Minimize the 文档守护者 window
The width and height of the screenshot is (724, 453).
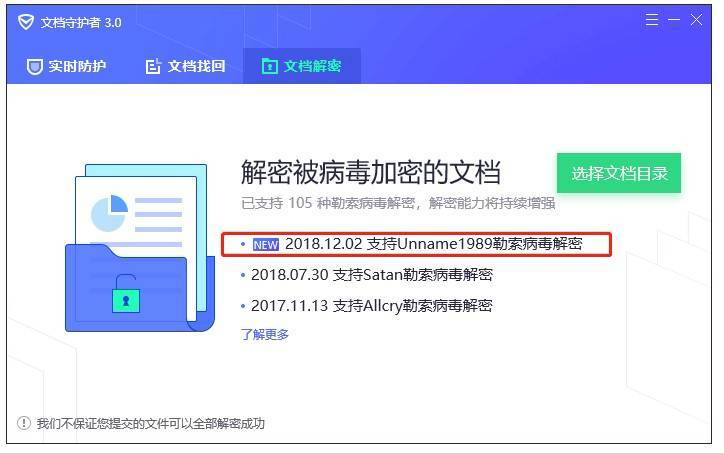pos(674,20)
